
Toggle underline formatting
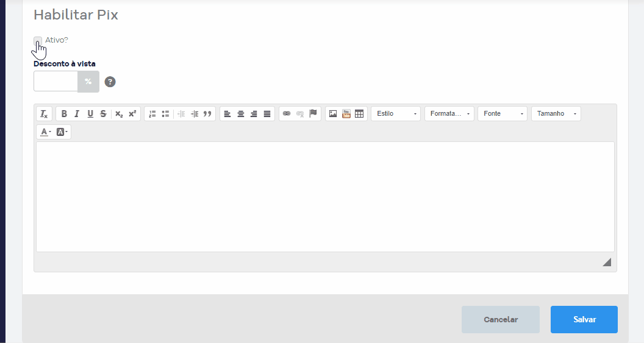coord(90,114)
